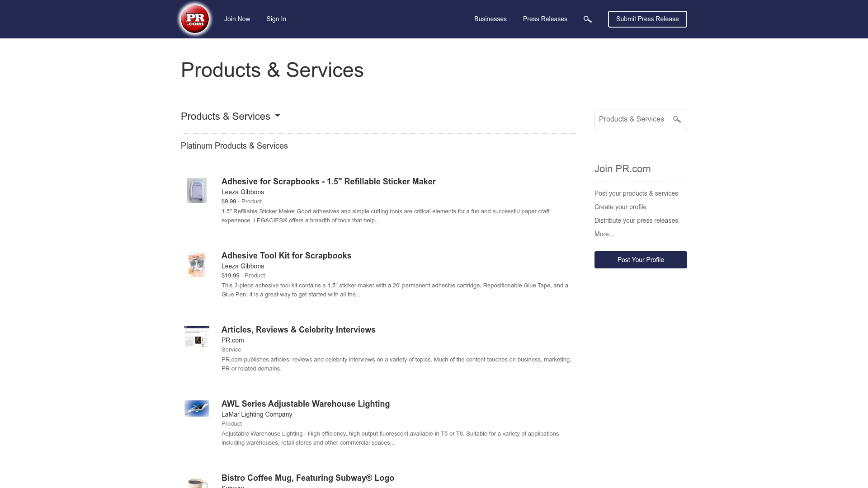Image resolution: width=868 pixels, height=488 pixels.
Task: Click magnifier icon in Products & Services search box
Action: tap(677, 119)
